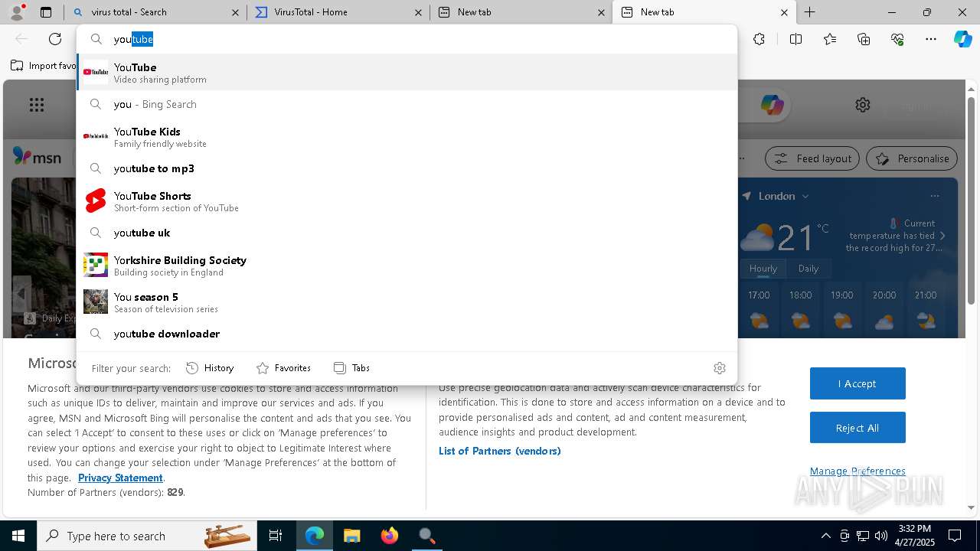Screen dimensions: 980x551
Task: Refresh the current page
Action: pos(55,39)
